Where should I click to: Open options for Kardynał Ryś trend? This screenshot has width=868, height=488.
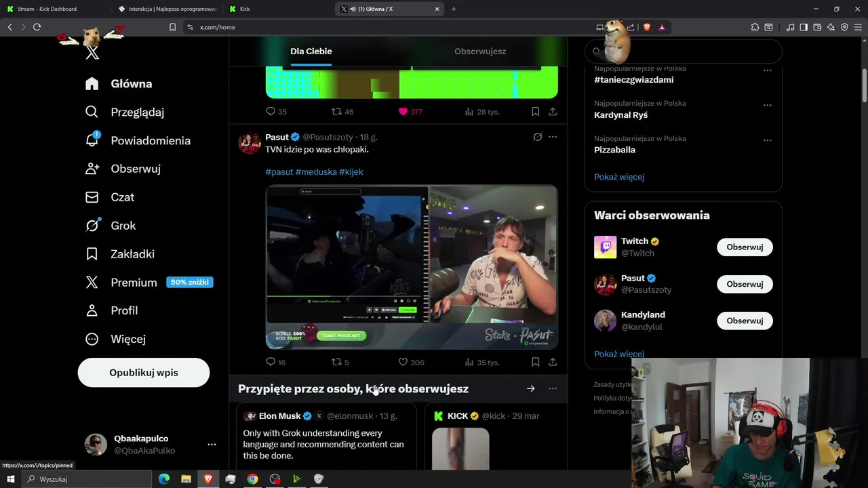point(767,105)
